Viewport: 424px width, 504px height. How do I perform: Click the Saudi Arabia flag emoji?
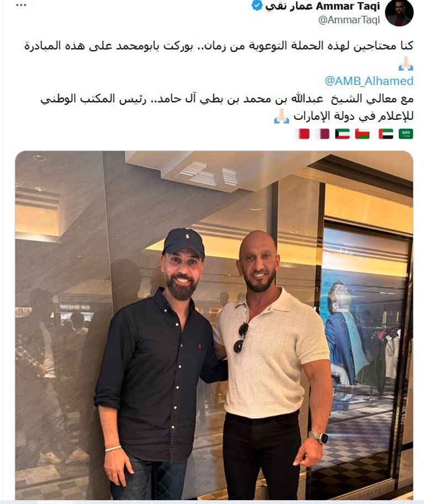pyautogui.click(x=406, y=134)
